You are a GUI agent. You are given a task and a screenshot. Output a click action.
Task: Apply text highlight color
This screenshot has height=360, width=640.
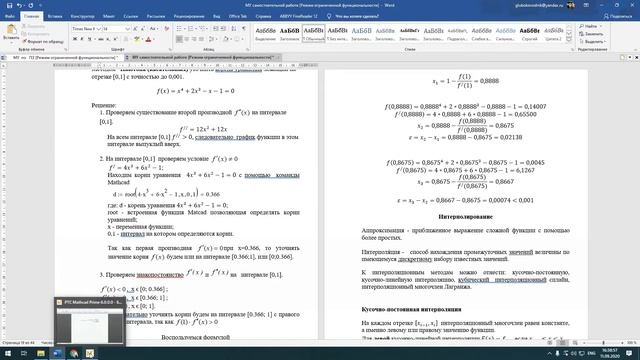pyautogui.click(x=137, y=39)
